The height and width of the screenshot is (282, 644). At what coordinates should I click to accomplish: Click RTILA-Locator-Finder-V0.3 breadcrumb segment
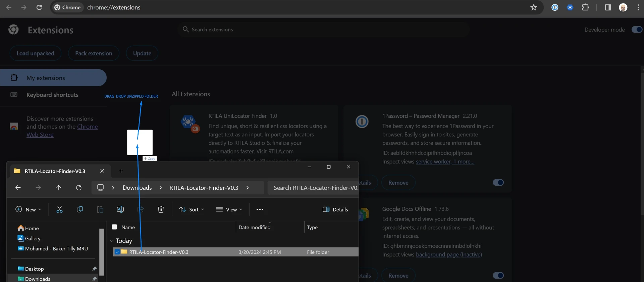tap(204, 188)
